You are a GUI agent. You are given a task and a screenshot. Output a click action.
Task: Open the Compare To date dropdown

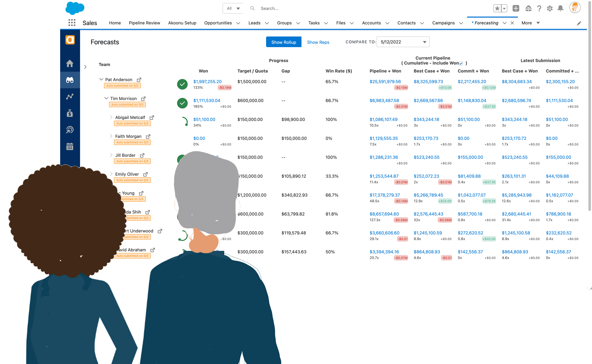pyautogui.click(x=403, y=42)
